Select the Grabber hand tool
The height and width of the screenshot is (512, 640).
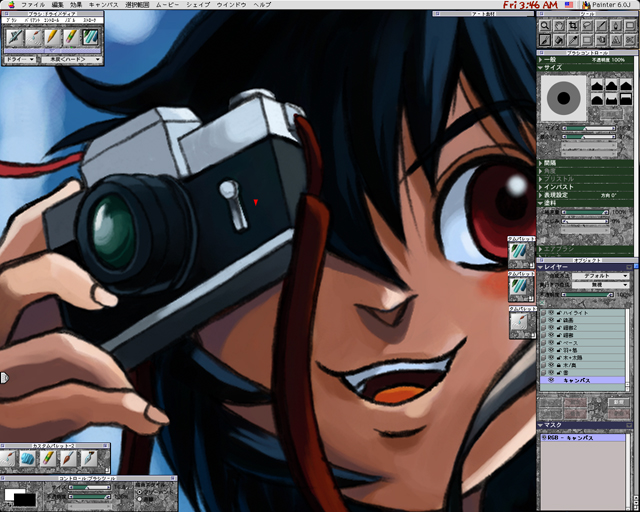559,26
